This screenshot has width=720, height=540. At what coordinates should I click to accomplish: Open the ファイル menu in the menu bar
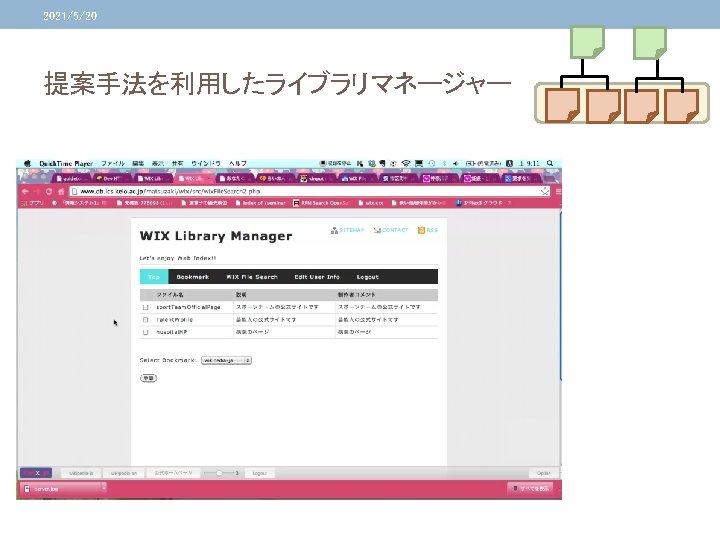click(113, 163)
